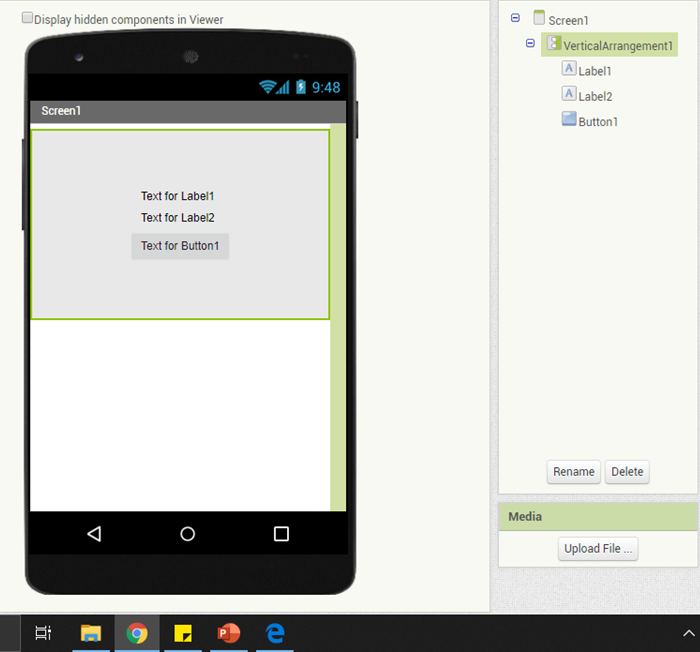Viewport: 700px width, 652px height.
Task: Click the Upload File button
Action: coord(598,549)
